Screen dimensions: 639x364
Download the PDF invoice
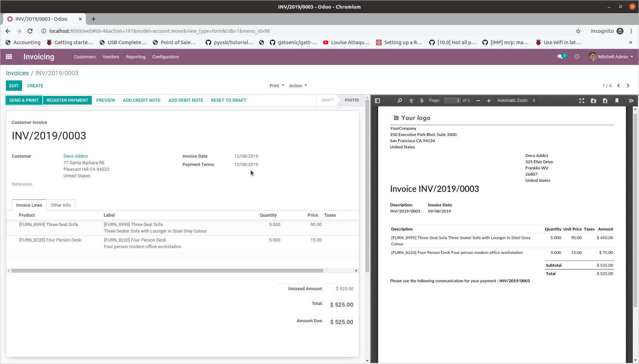coord(605,101)
